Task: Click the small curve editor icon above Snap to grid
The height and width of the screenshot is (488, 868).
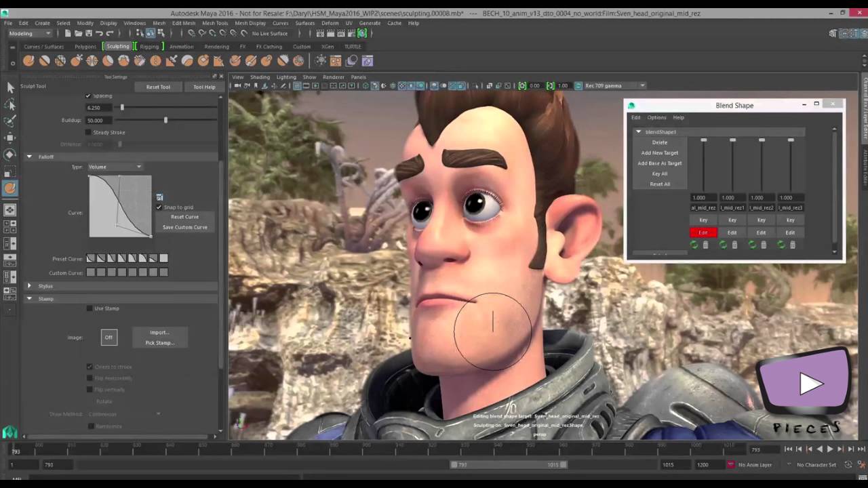Action: pos(159,197)
